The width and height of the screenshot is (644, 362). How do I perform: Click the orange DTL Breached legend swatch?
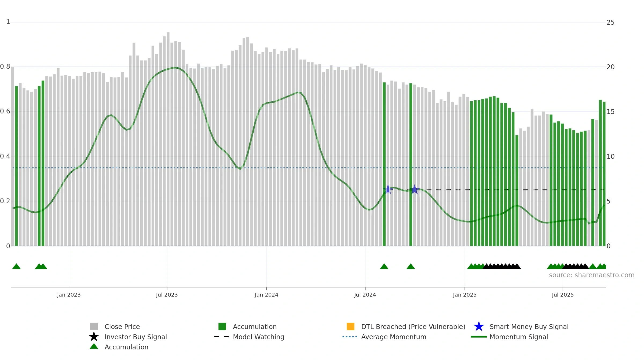(350, 327)
